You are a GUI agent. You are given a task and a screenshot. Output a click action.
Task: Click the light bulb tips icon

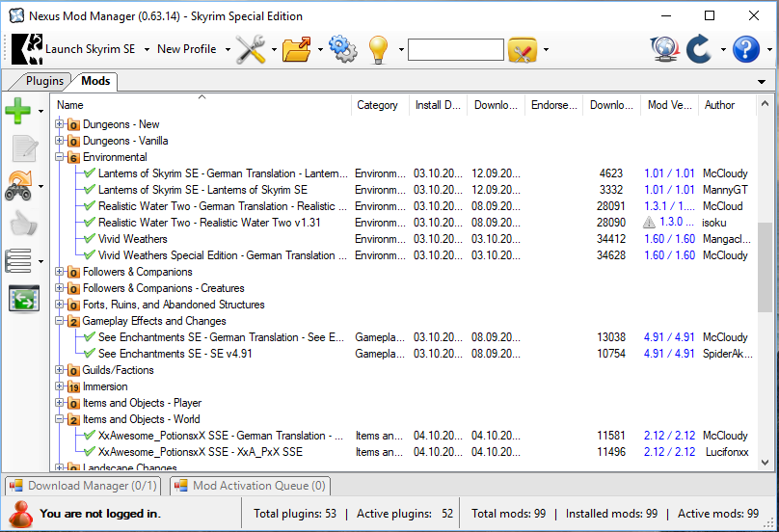pos(377,49)
